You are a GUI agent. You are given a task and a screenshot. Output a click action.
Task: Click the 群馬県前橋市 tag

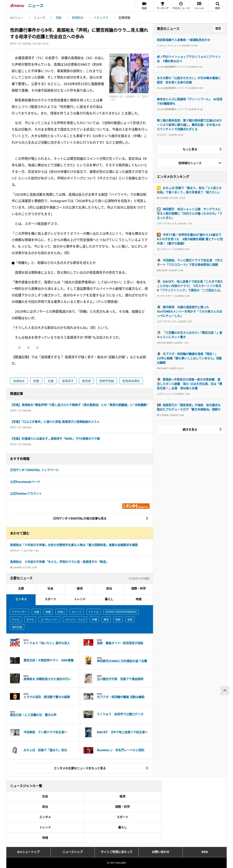(131, 381)
